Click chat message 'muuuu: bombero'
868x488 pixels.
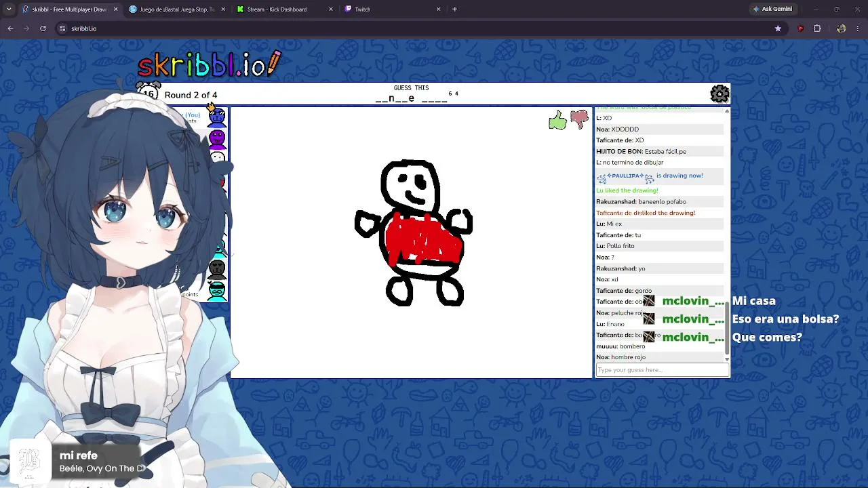[620, 346]
